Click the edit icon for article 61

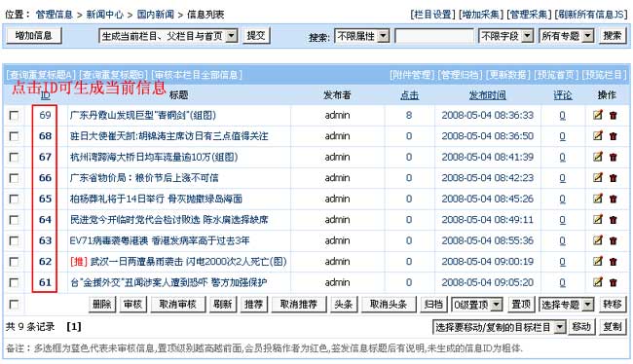598,282
